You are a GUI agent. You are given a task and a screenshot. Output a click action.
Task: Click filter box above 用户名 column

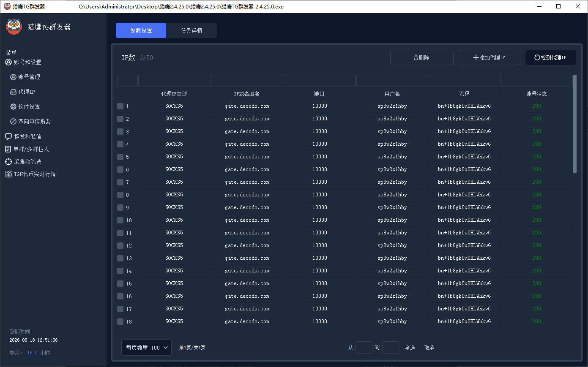[x=392, y=81]
